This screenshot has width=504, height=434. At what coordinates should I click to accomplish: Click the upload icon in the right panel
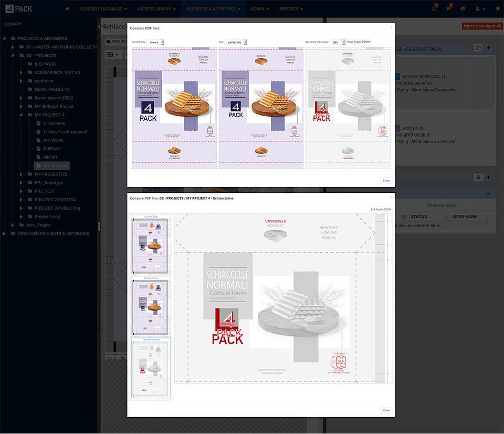(478, 177)
